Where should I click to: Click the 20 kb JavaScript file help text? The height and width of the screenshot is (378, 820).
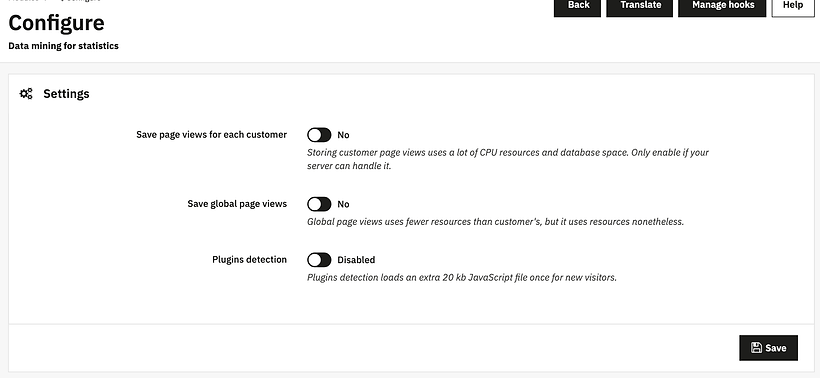(462, 278)
